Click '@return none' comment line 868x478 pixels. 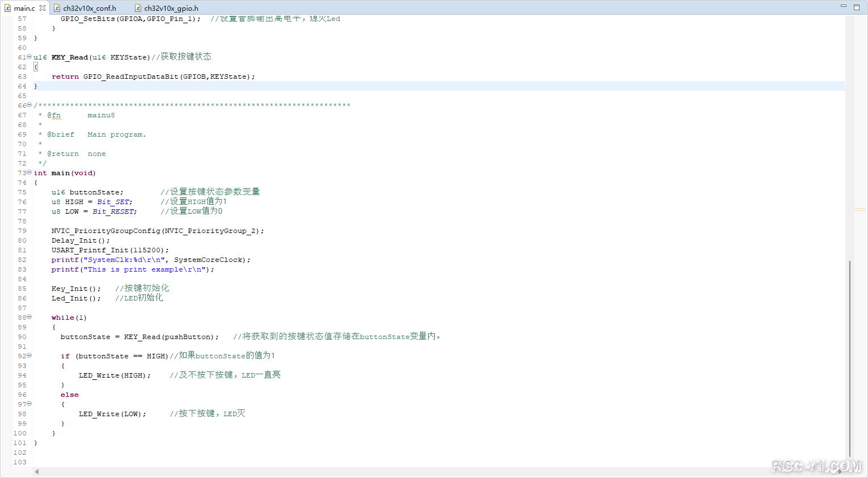click(77, 154)
